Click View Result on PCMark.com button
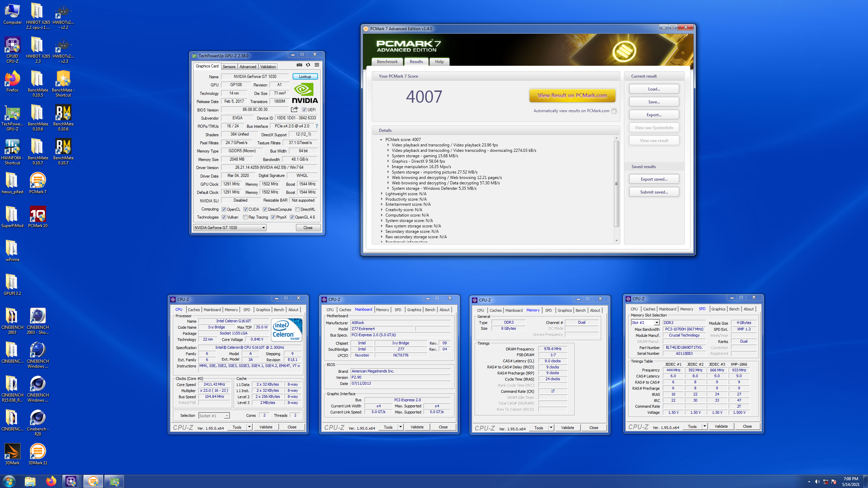Viewport: 868px width, 488px height. pos(572,96)
